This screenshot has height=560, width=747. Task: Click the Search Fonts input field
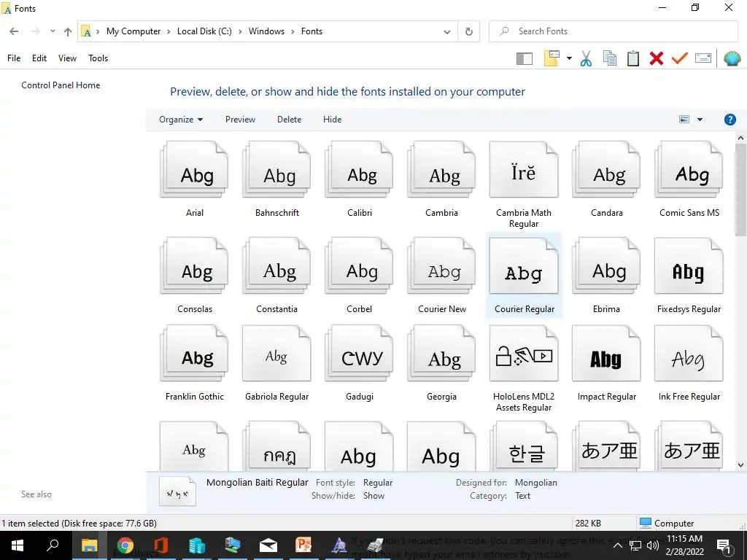tap(614, 31)
